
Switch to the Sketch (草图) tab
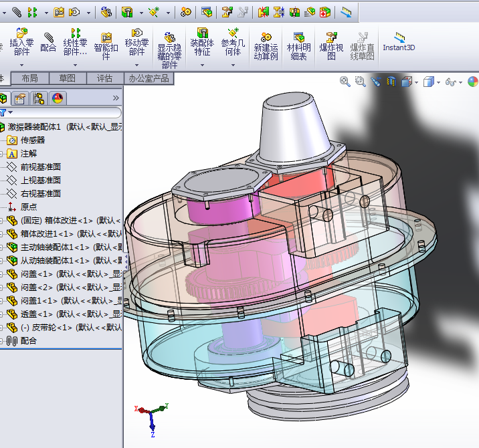point(68,78)
